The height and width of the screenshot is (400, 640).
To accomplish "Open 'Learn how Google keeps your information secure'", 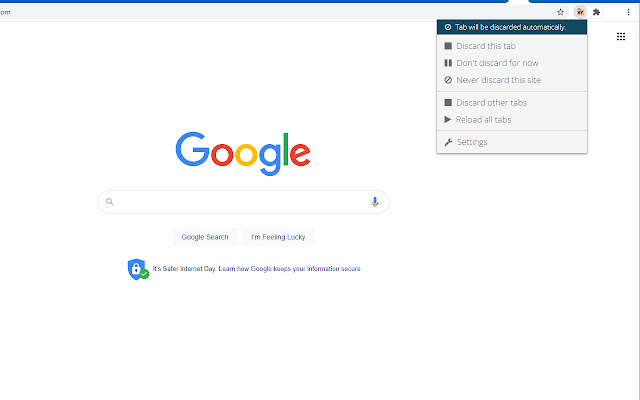I will 289,269.
